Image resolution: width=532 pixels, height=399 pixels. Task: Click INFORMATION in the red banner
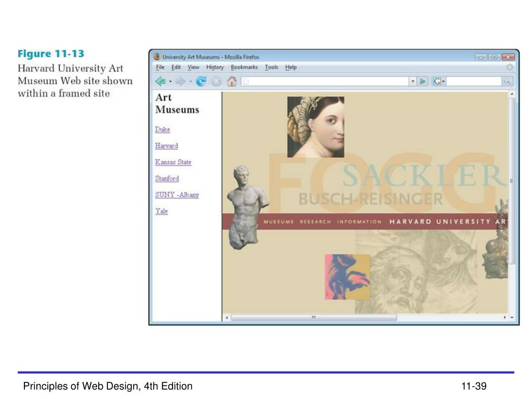(360, 222)
